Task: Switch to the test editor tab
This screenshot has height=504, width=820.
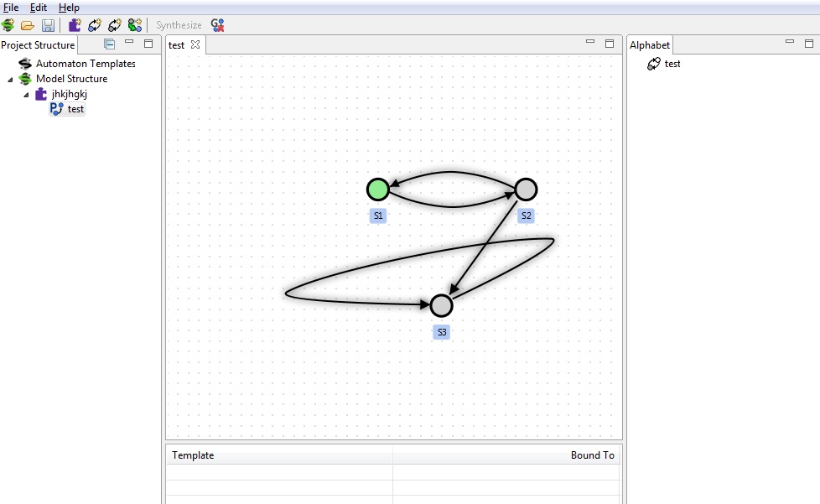Action: point(176,45)
